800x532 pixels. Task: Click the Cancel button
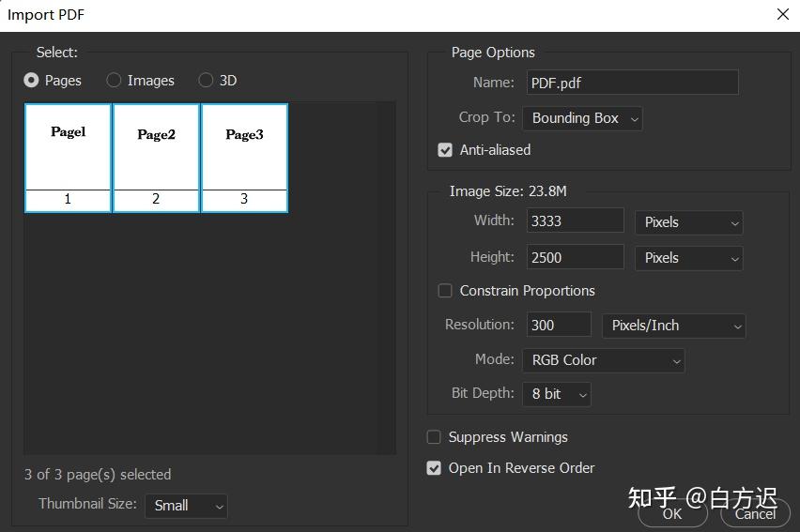coord(755,513)
